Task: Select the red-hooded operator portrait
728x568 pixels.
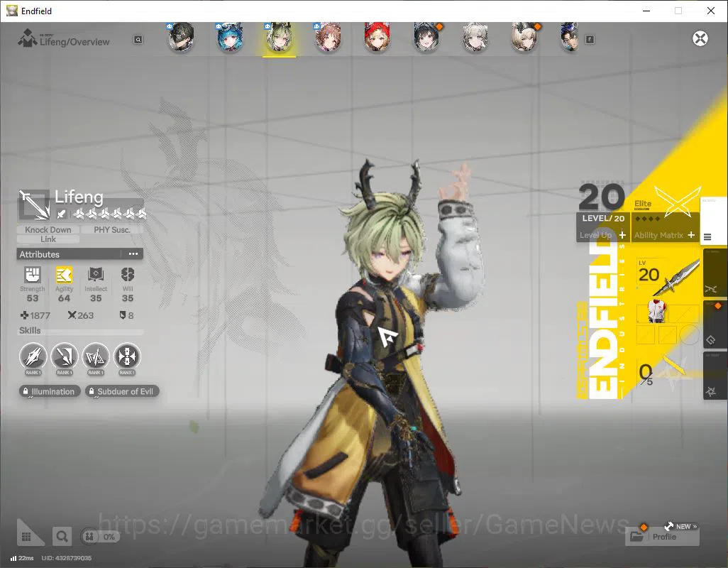Action: [x=377, y=37]
